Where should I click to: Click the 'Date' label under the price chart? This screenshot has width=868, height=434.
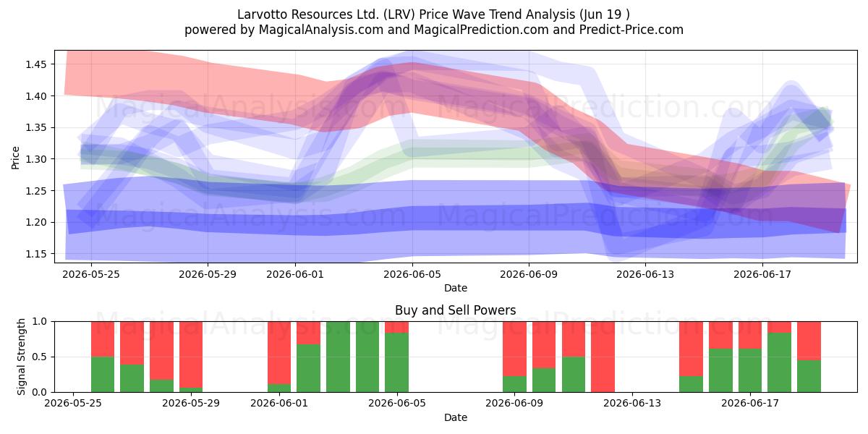[456, 288]
